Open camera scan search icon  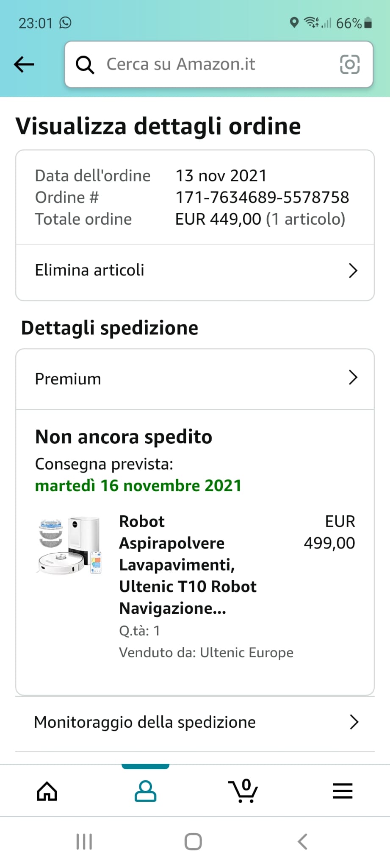(x=350, y=64)
